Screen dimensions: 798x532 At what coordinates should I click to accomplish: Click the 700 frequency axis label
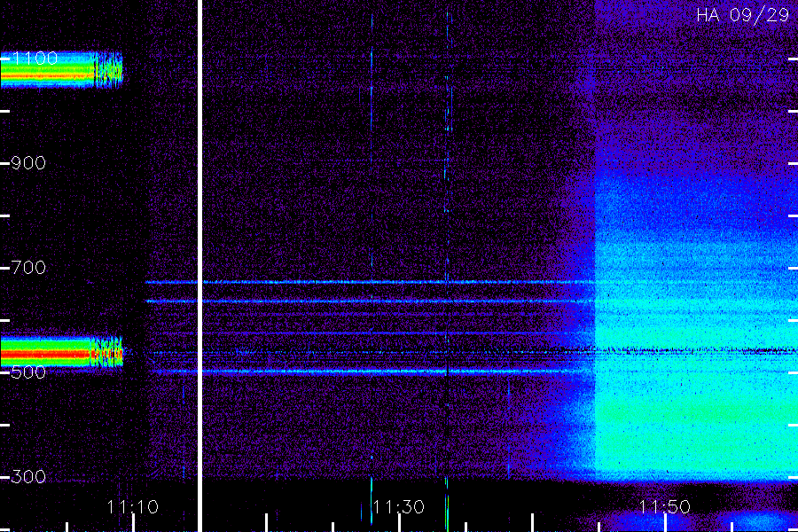point(28,267)
